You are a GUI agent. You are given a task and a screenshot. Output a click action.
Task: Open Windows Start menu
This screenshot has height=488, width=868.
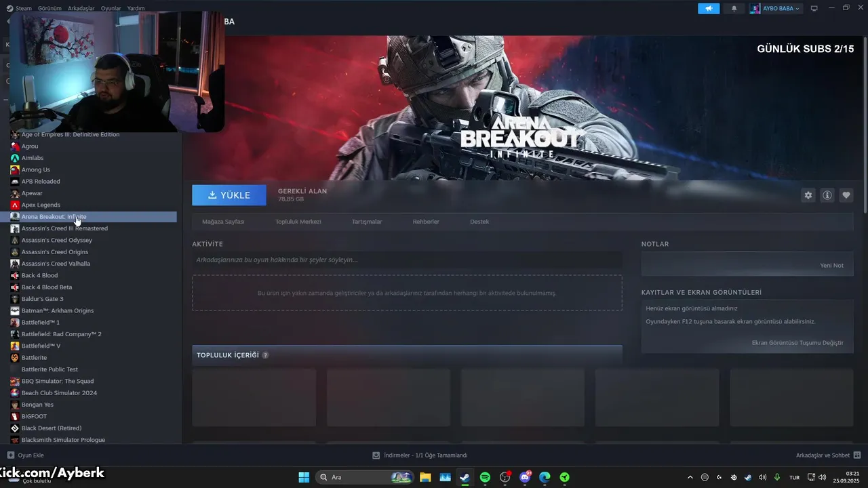[304, 477]
